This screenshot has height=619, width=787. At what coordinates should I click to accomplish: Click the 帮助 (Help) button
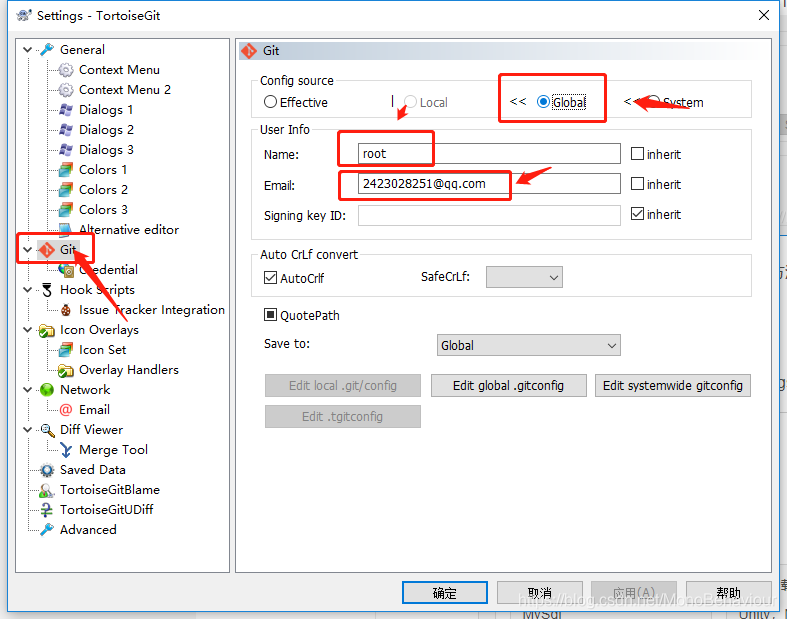728,593
